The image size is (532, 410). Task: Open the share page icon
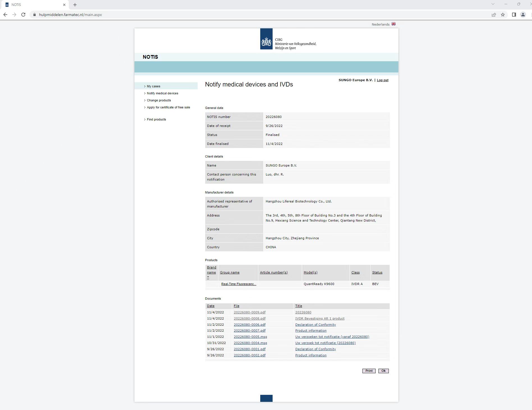[x=494, y=15]
